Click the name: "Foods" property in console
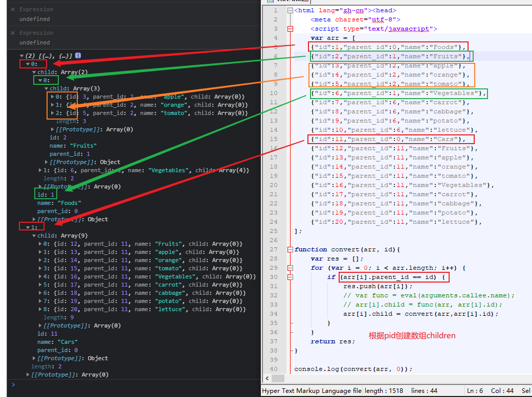Image resolution: width=532 pixels, height=397 pixels. 59,203
